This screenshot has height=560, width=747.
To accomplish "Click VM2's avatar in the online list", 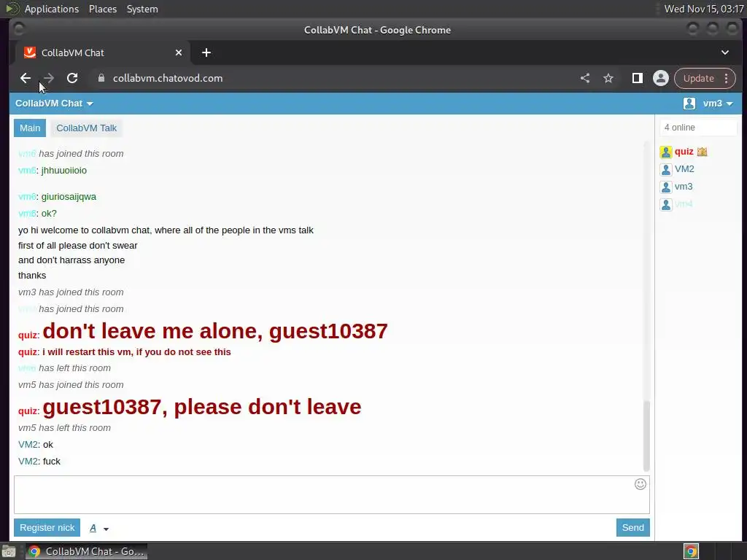I will click(666, 169).
